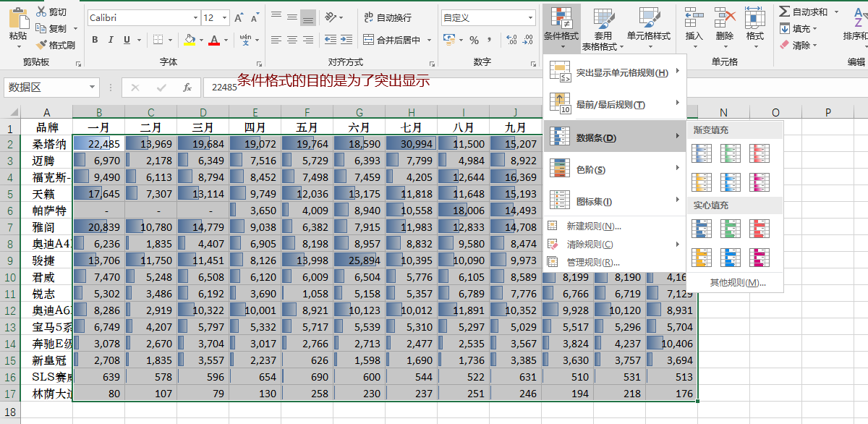Choose New Rule (新建规则)

click(x=615, y=226)
